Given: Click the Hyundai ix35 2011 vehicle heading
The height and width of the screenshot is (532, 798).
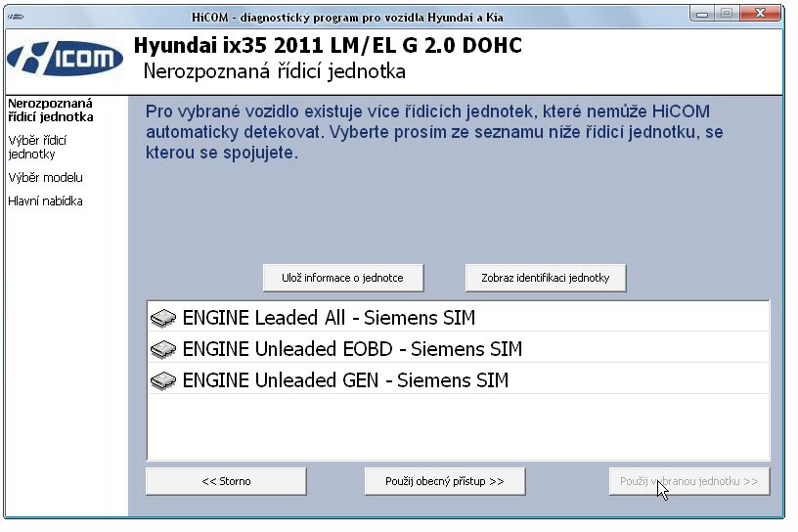Looking at the screenshot, I should [x=328, y=45].
